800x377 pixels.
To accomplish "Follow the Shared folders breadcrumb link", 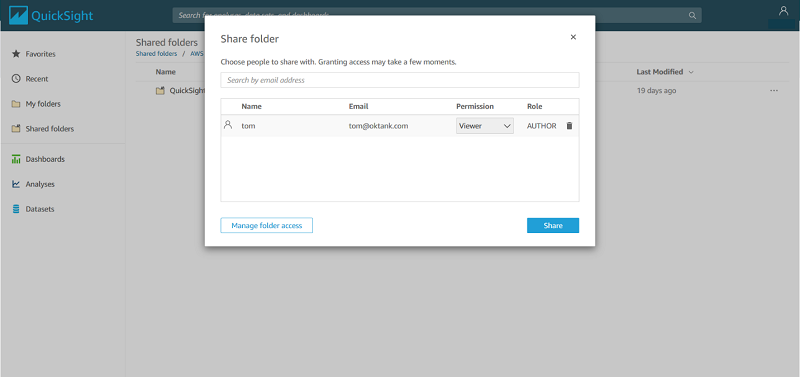I will pyautogui.click(x=156, y=54).
